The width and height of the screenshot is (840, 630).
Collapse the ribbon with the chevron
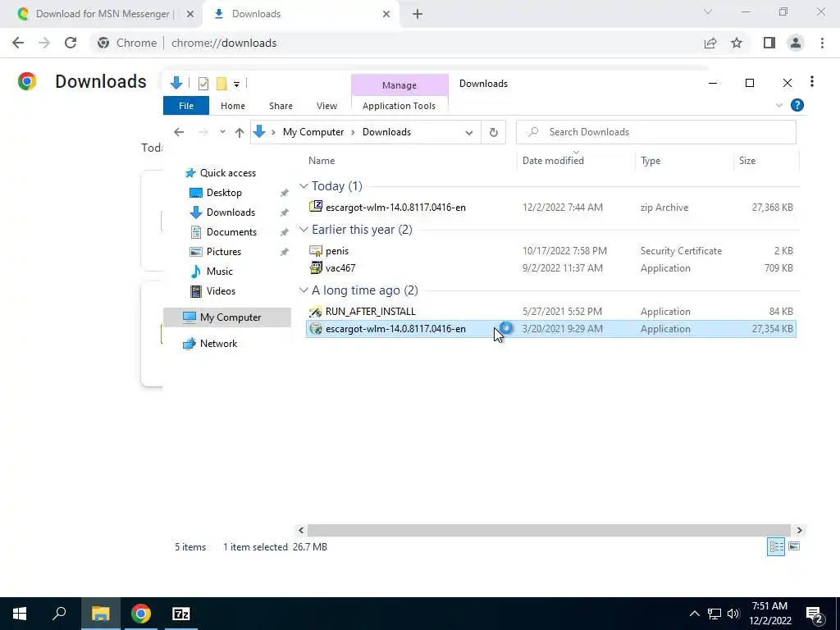(779, 106)
